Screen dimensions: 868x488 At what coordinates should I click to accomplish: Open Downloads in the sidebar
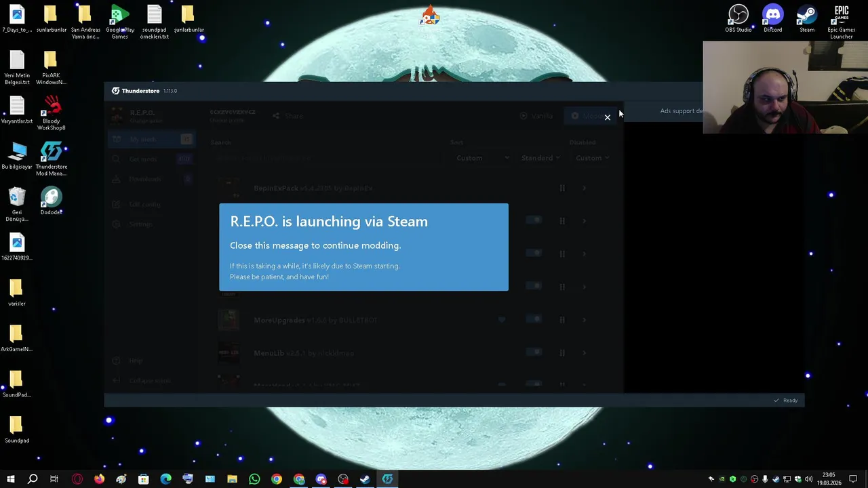point(151,179)
